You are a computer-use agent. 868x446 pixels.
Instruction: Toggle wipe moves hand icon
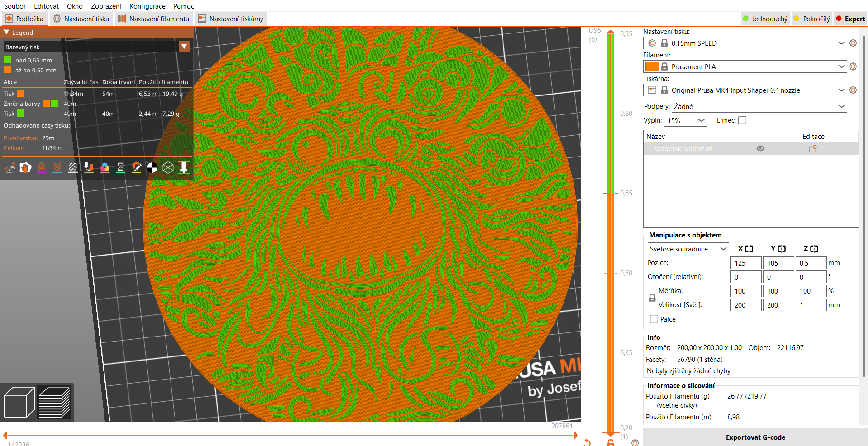26,168
